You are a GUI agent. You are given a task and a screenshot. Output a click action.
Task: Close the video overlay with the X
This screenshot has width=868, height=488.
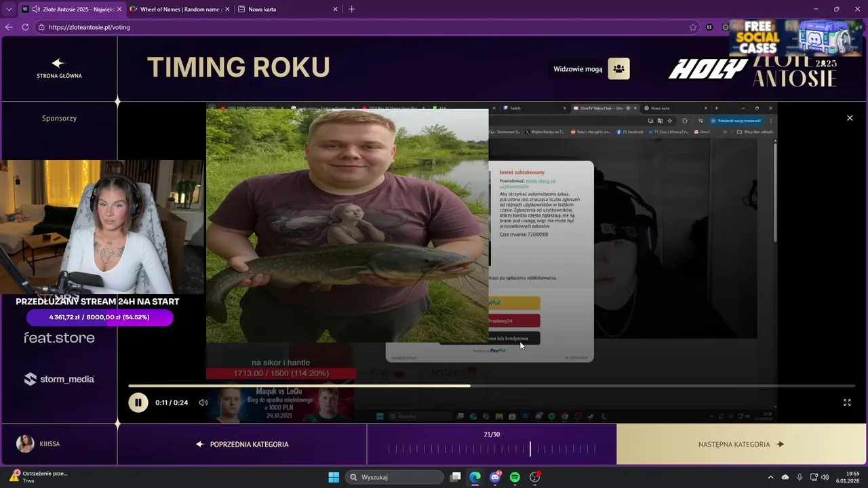pos(850,118)
